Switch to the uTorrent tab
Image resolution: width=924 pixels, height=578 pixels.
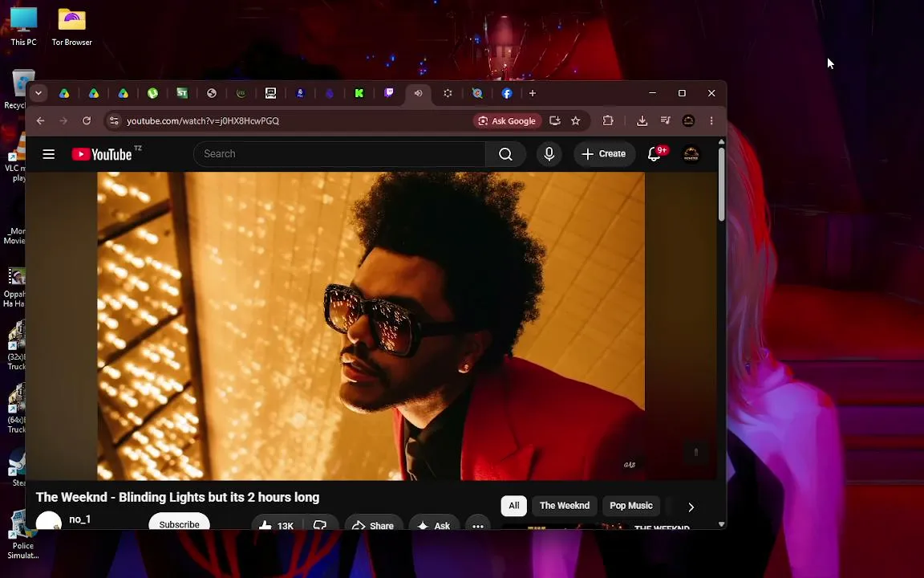[152, 93]
